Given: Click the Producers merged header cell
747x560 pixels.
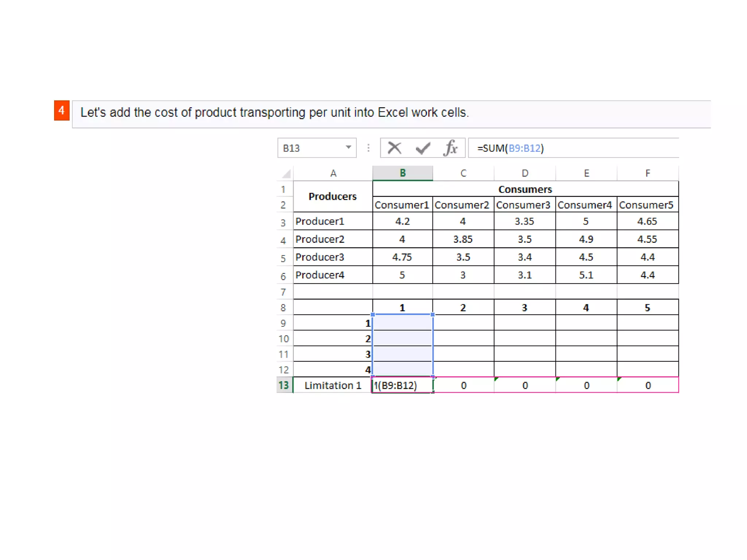Looking at the screenshot, I should 333,197.
